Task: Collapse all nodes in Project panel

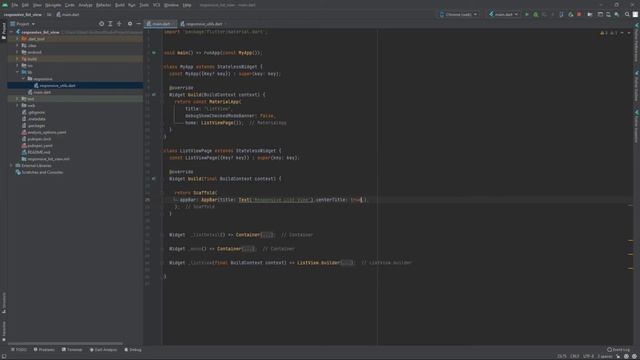Action: point(119,24)
